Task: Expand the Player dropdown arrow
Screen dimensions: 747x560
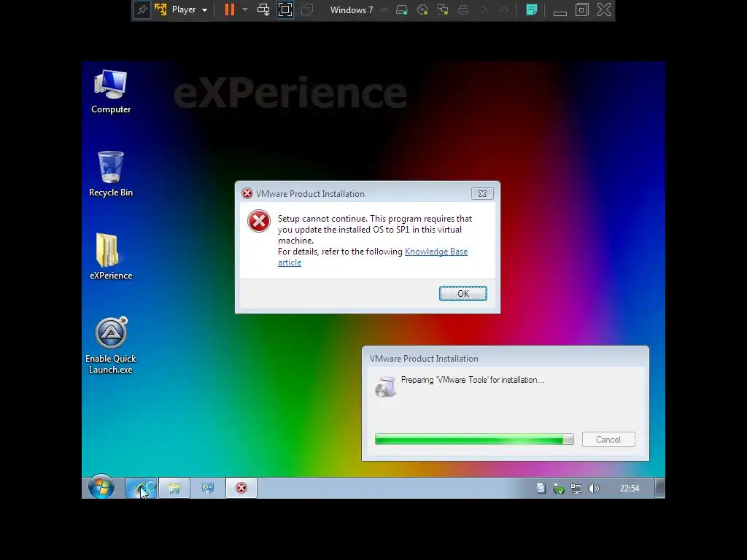Action: (205, 10)
